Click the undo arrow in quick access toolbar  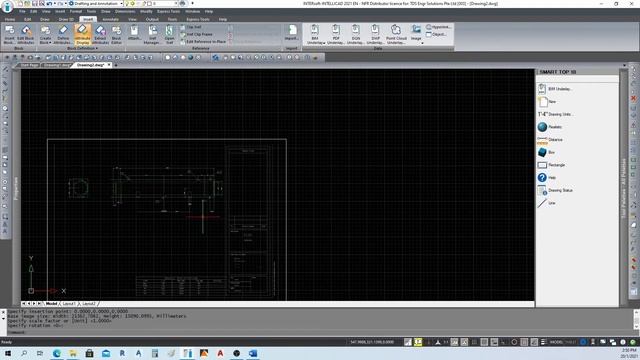click(x=49, y=4)
